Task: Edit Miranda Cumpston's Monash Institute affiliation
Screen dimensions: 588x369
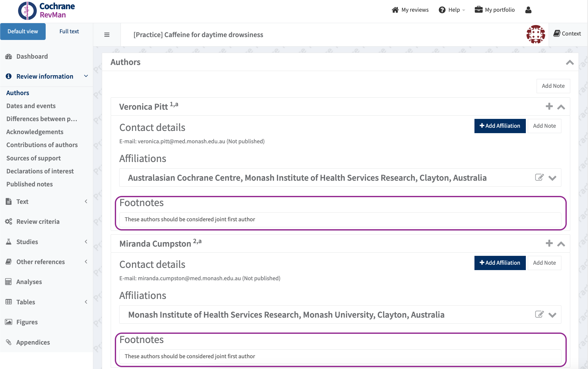Action: click(539, 314)
